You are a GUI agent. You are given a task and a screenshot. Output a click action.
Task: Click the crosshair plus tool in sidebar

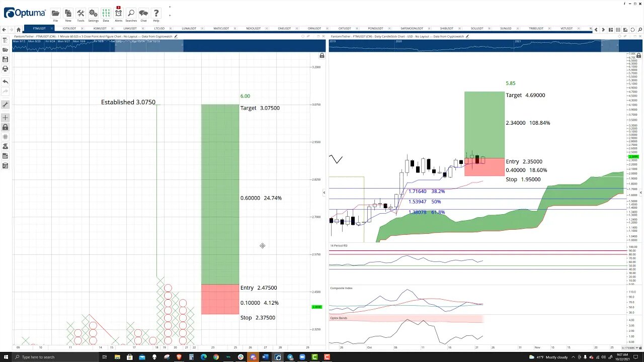point(5,117)
